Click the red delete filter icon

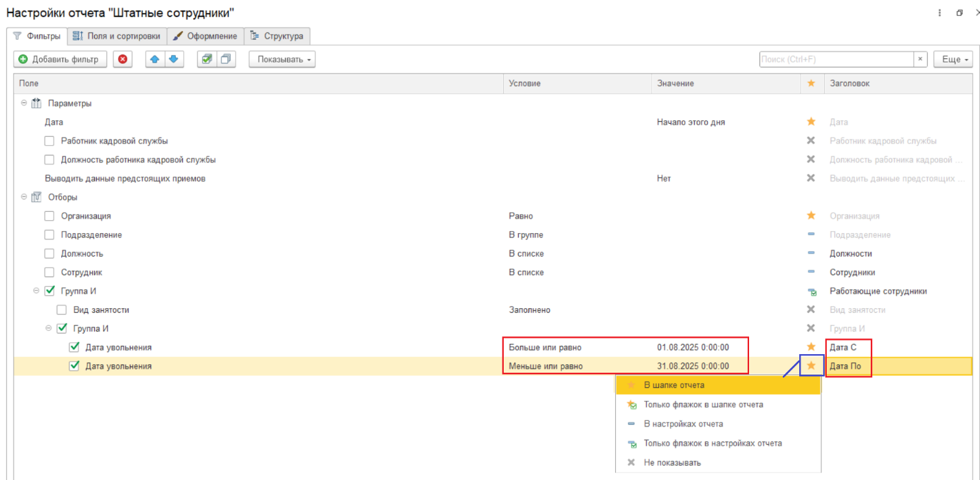pyautogui.click(x=123, y=59)
